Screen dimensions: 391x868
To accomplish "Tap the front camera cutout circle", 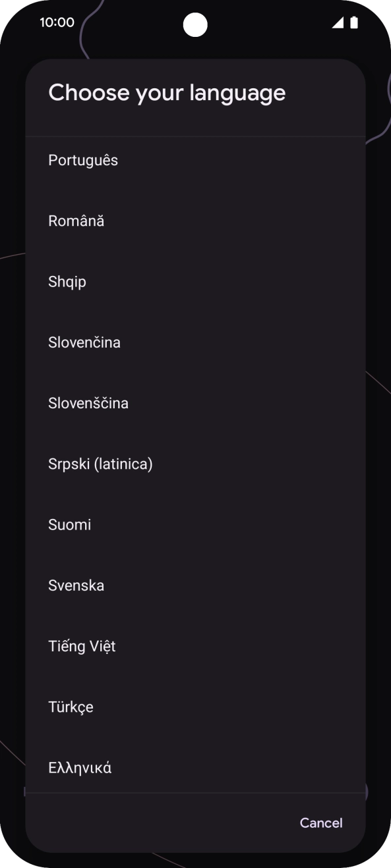I will tap(195, 25).
